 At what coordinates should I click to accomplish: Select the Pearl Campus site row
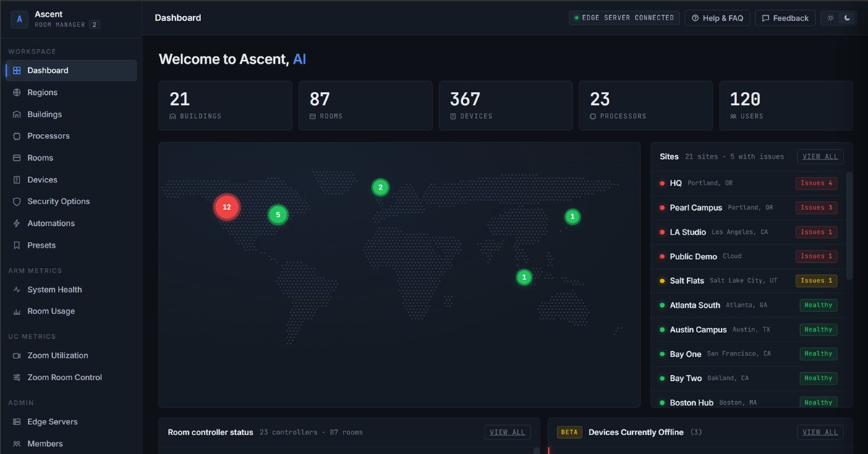748,208
